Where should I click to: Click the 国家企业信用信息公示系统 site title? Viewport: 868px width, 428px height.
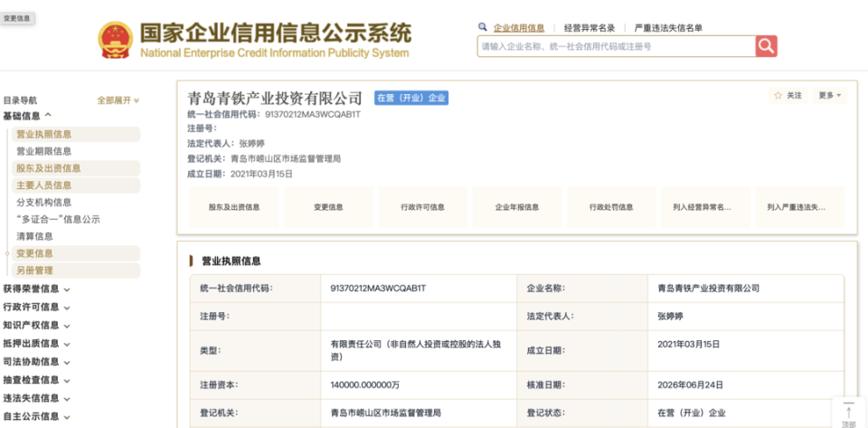point(275,33)
